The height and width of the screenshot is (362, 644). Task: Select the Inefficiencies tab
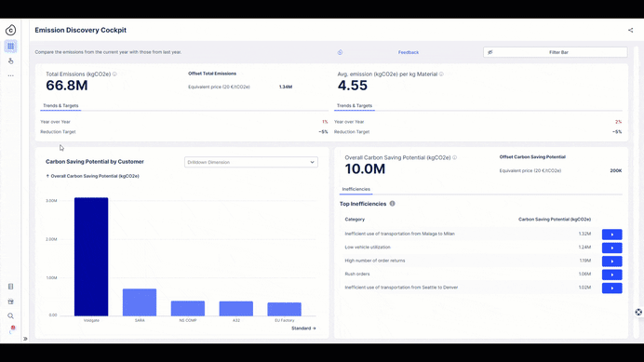tap(356, 189)
